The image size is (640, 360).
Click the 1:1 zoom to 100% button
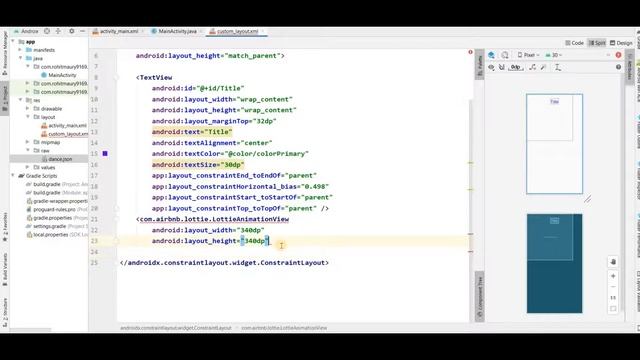(x=613, y=298)
